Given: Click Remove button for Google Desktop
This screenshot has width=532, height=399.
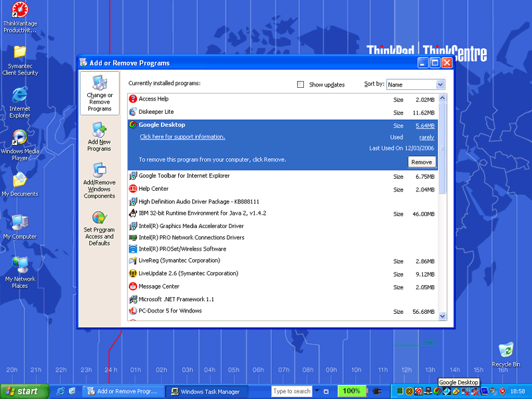Looking at the screenshot, I should [x=422, y=162].
